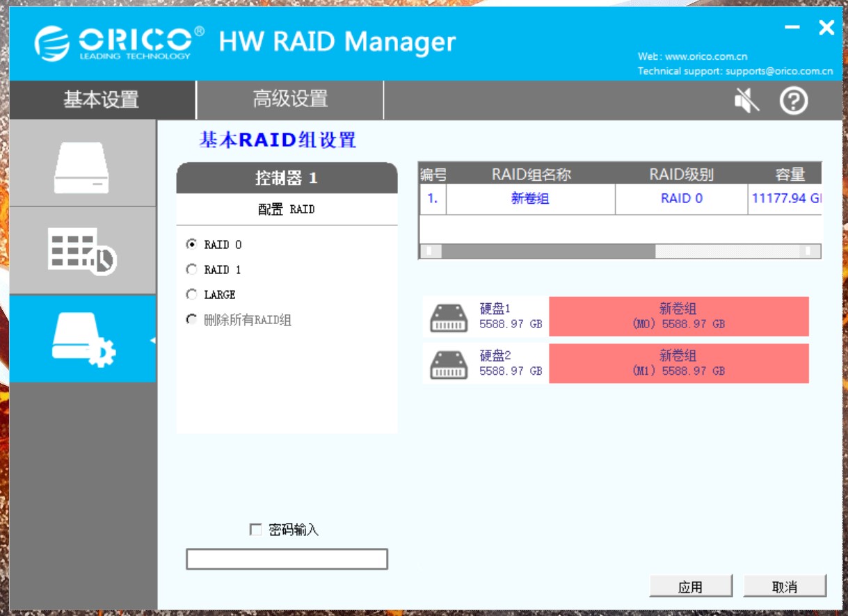Click the 硬盘2 5588.97 GB label
This screenshot has height=616, width=848.
point(511,364)
